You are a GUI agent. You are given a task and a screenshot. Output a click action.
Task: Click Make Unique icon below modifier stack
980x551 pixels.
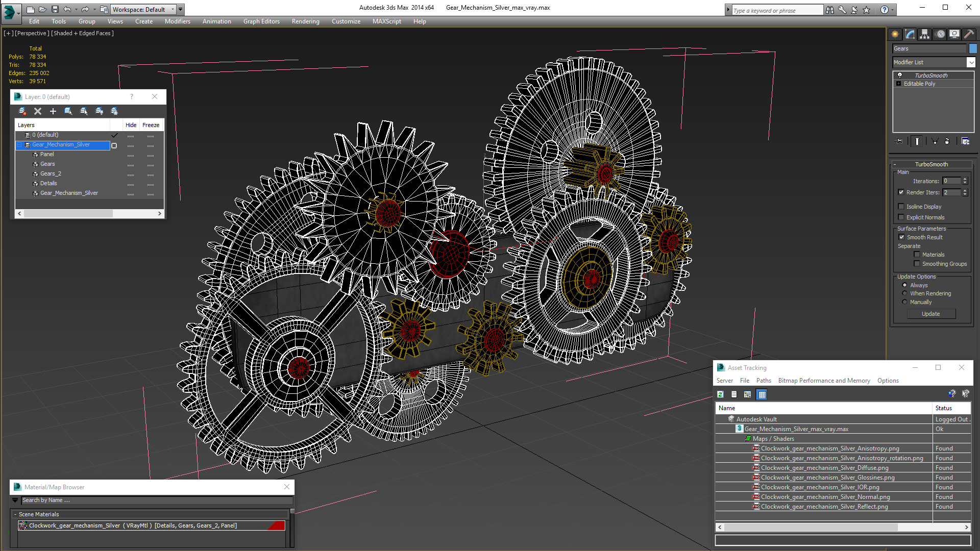coord(935,141)
